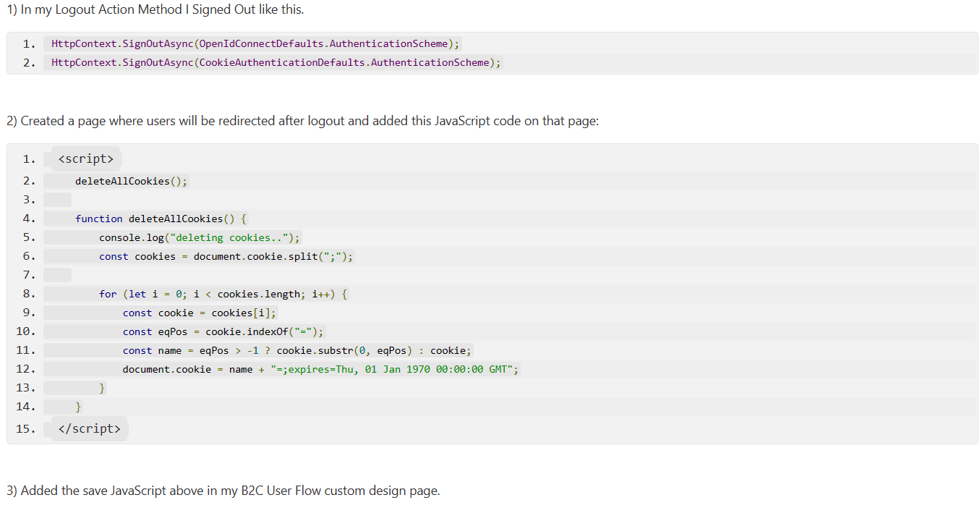
Task: Click the const cookie = cookies[i] line
Action: tap(199, 313)
